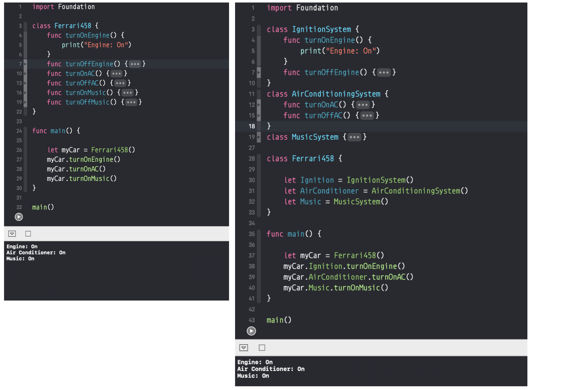Run the Ferrari458 playground code
Image resolution: width=588 pixels, height=390 pixels.
(x=19, y=217)
